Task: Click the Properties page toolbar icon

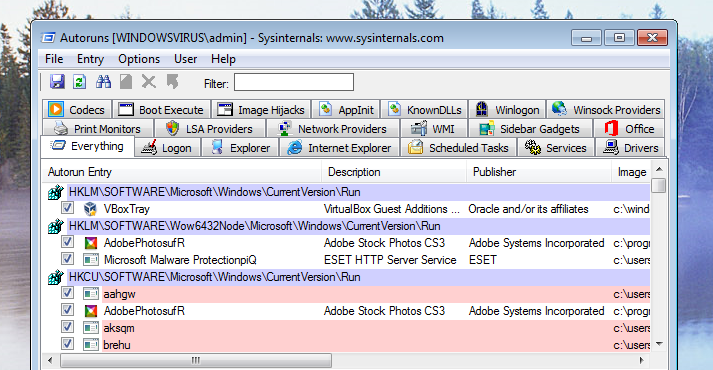Action: click(126, 82)
